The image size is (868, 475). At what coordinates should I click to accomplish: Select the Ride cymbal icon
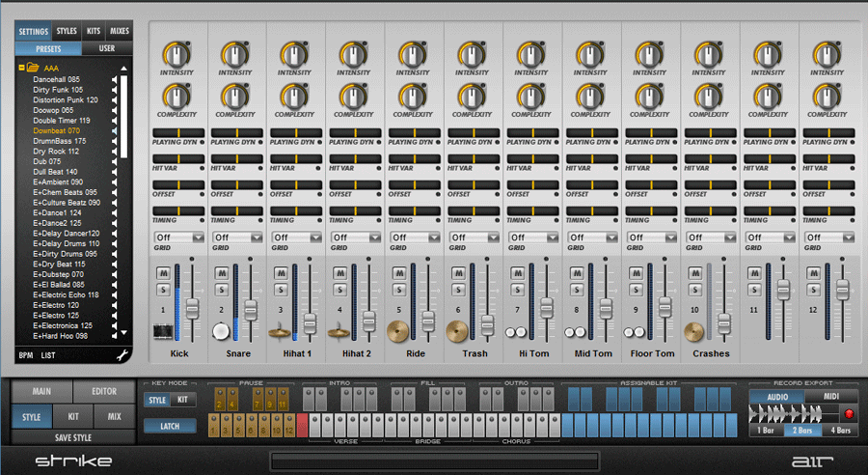[398, 331]
